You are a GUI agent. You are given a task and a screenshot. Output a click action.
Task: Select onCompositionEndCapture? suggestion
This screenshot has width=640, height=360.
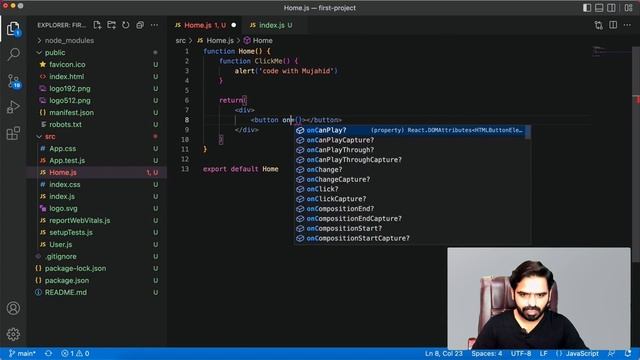pyautogui.click(x=410, y=218)
